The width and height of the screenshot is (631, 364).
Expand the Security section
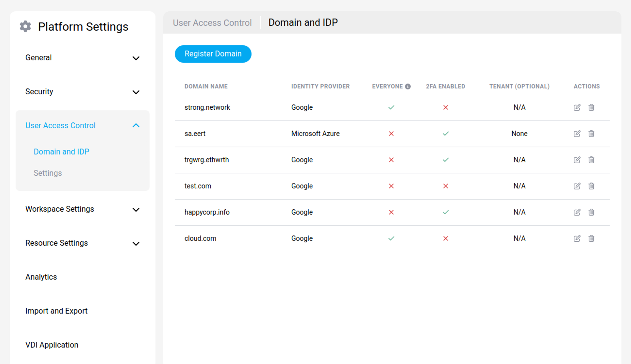click(136, 92)
